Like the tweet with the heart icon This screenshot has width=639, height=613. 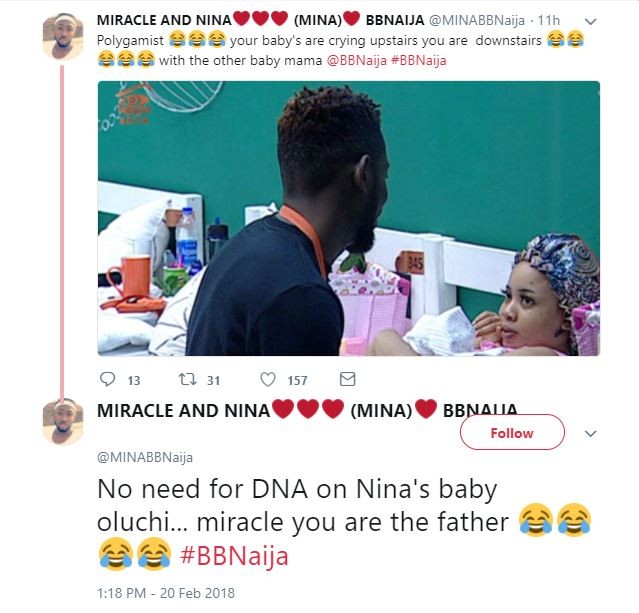[x=267, y=380]
